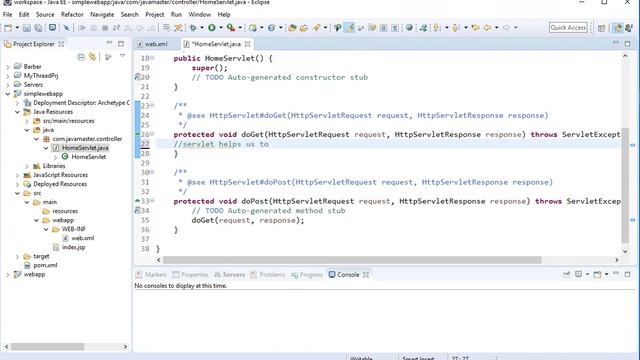Screen dimensions: 640x360
Task: Click the New file toolbar icon
Action: tap(8, 28)
